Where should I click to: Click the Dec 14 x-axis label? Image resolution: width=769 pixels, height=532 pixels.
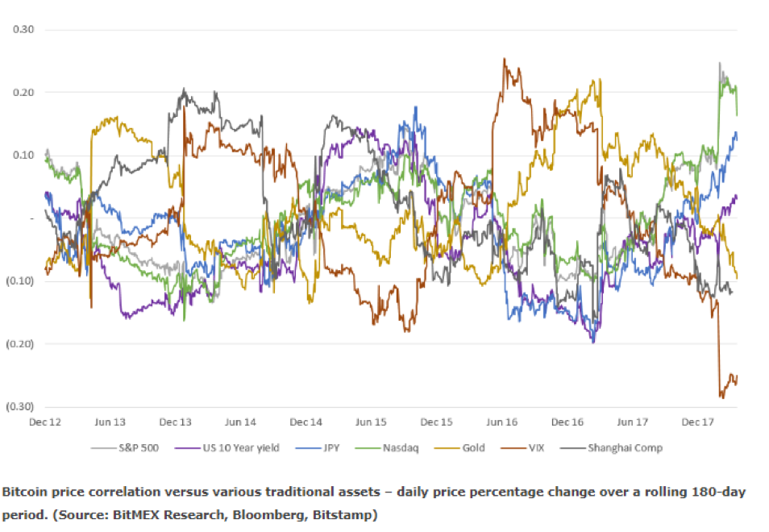[x=306, y=422]
